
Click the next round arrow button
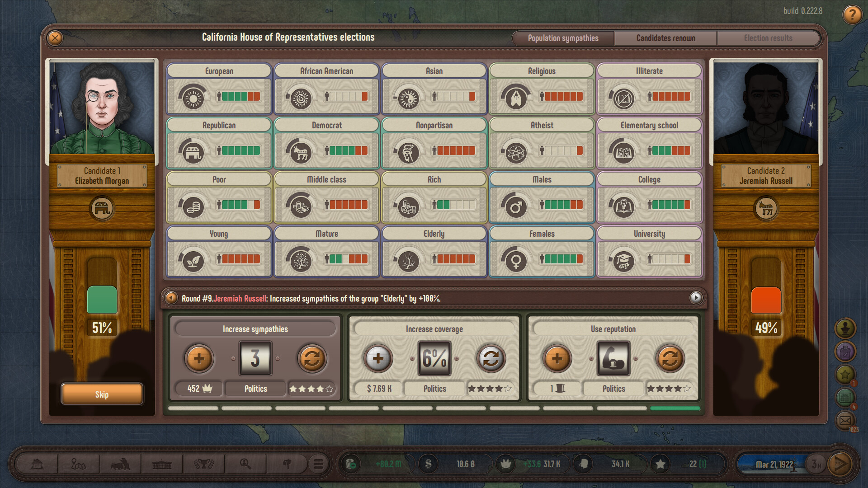pos(695,299)
